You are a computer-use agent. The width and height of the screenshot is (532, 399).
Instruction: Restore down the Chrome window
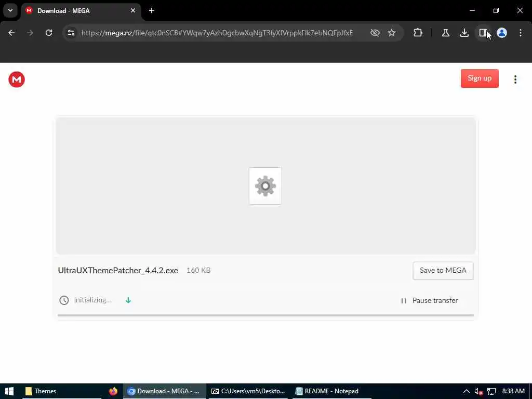[x=496, y=10]
